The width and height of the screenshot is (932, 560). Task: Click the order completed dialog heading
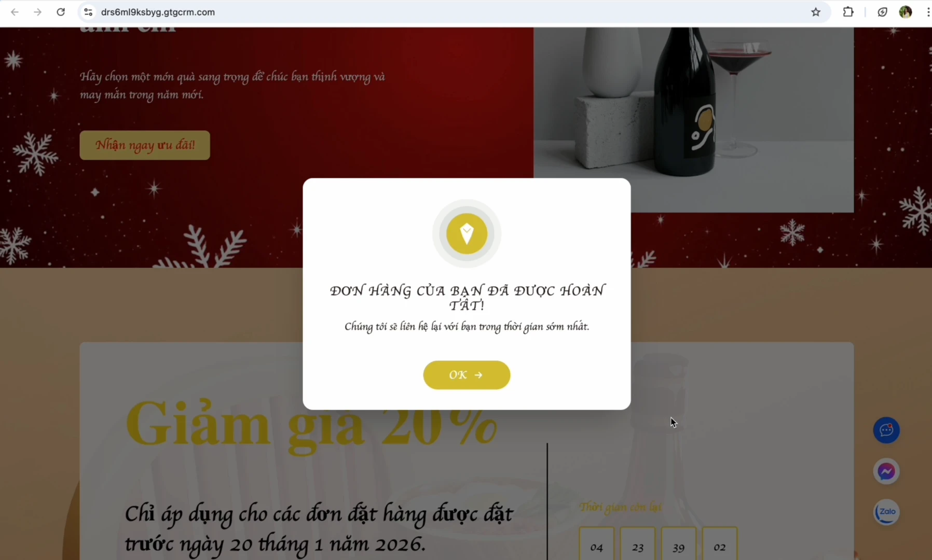467,298
